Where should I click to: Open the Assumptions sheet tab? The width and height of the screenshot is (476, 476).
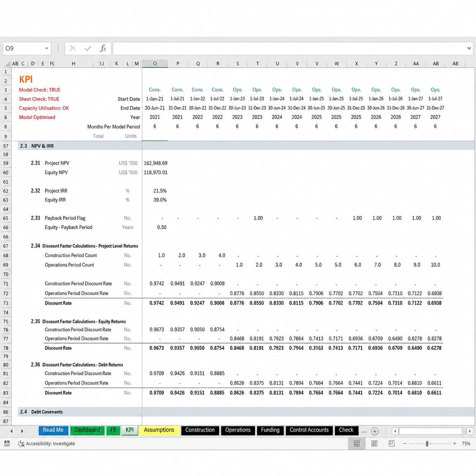pyautogui.click(x=159, y=430)
